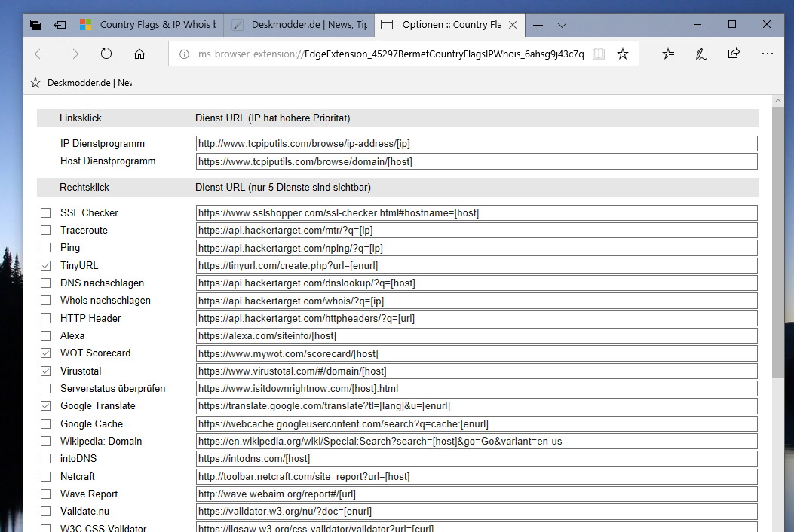
Task: Show site information icon in address bar
Action: point(184,54)
